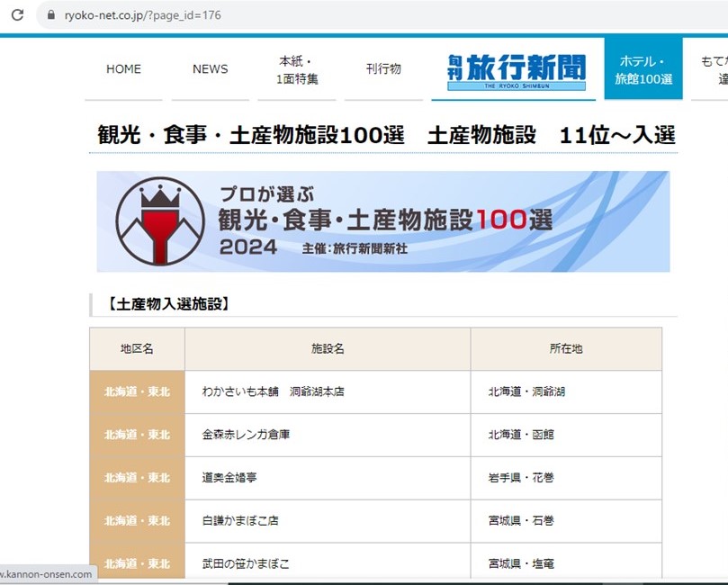
Task: Open the HOME menu item
Action: tap(123, 69)
